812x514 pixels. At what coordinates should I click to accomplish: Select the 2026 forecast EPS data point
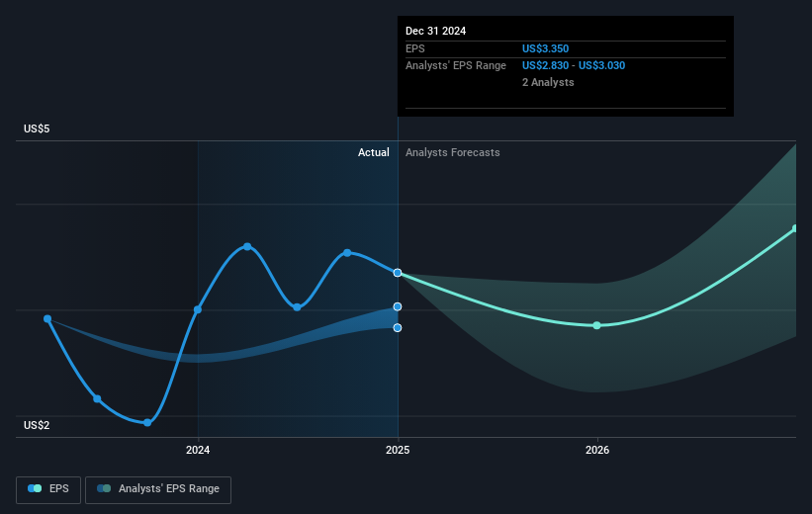(596, 325)
